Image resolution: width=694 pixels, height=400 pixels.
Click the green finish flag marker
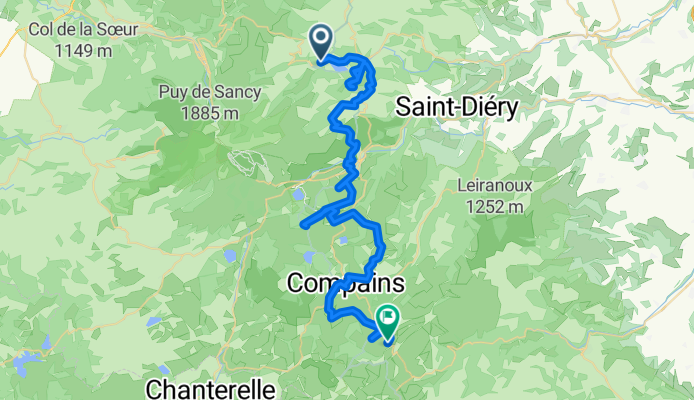pyautogui.click(x=387, y=323)
